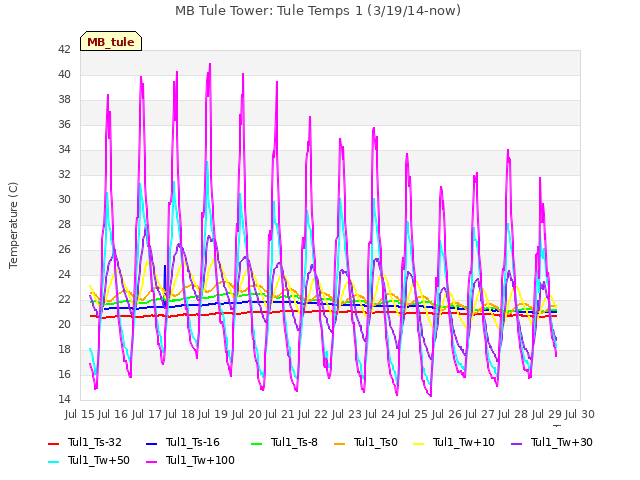This screenshot has width=640, height=480.
Task: Click the green Tul1_Ts-8 legend swatch
Action: pos(256,444)
